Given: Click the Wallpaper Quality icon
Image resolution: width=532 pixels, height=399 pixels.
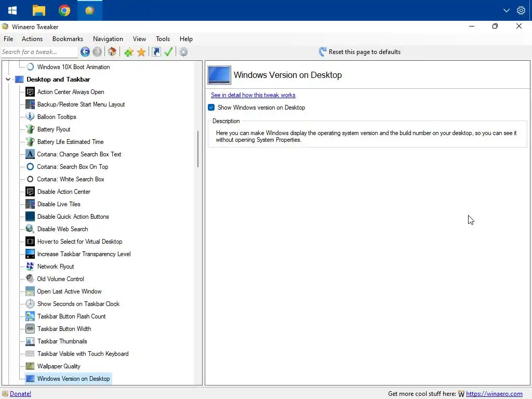Looking at the screenshot, I should 30,366.
